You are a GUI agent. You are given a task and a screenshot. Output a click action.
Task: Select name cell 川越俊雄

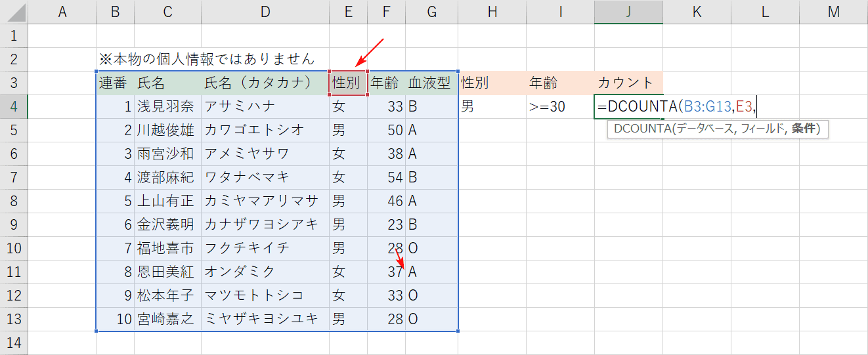coord(167,130)
